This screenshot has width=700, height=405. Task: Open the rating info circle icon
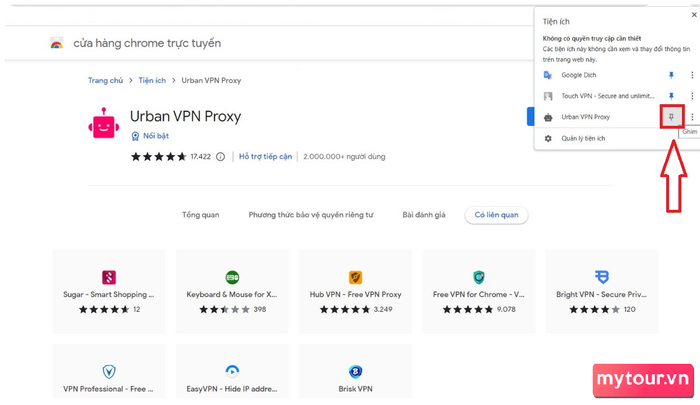(x=221, y=157)
